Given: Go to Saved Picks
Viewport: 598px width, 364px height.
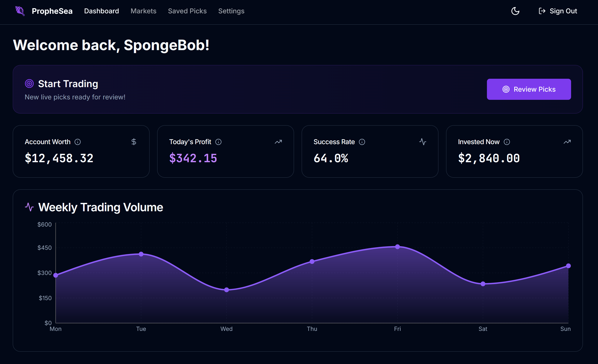Looking at the screenshot, I should [187, 11].
